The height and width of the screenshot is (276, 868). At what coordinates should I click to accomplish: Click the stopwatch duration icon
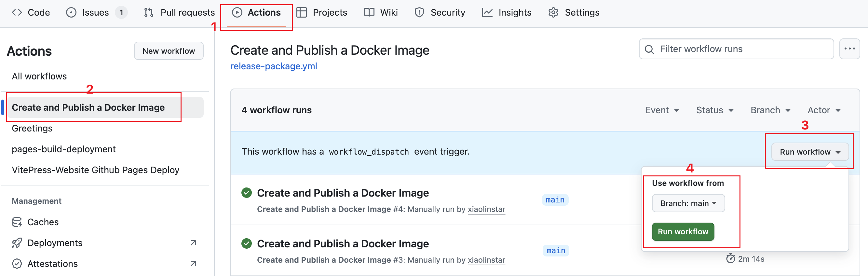pyautogui.click(x=730, y=258)
